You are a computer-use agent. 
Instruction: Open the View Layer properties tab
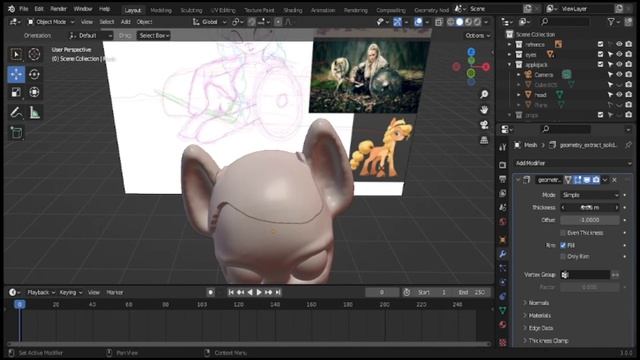(503, 193)
